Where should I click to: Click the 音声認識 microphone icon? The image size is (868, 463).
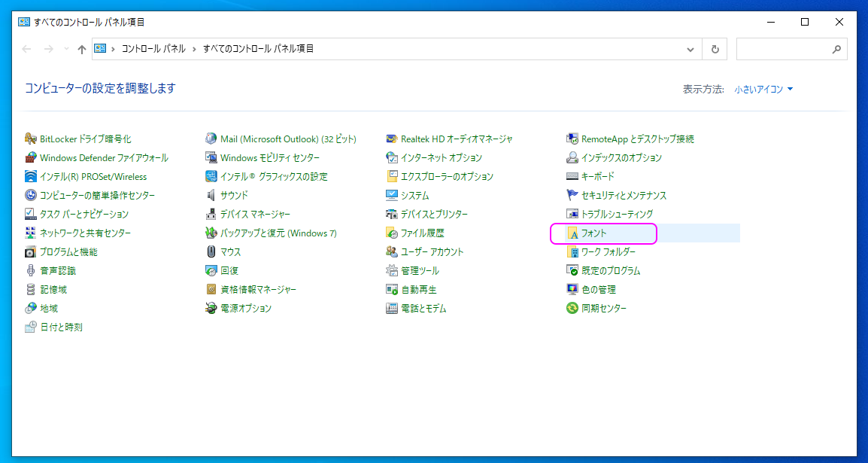coord(30,270)
